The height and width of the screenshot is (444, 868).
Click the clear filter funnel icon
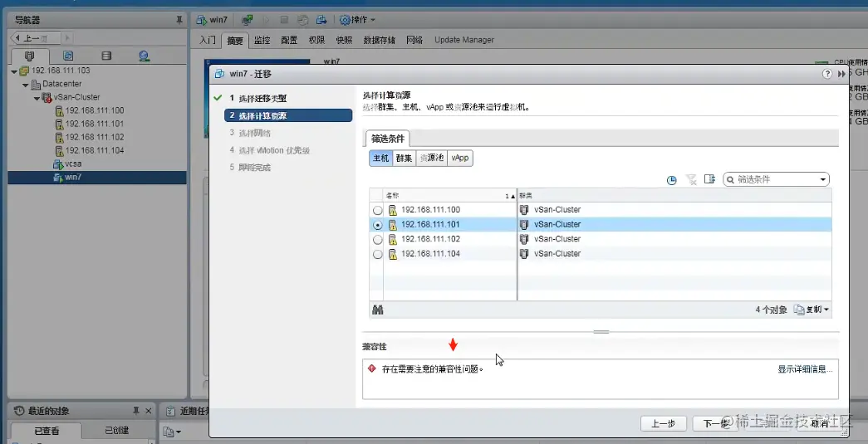click(x=691, y=179)
